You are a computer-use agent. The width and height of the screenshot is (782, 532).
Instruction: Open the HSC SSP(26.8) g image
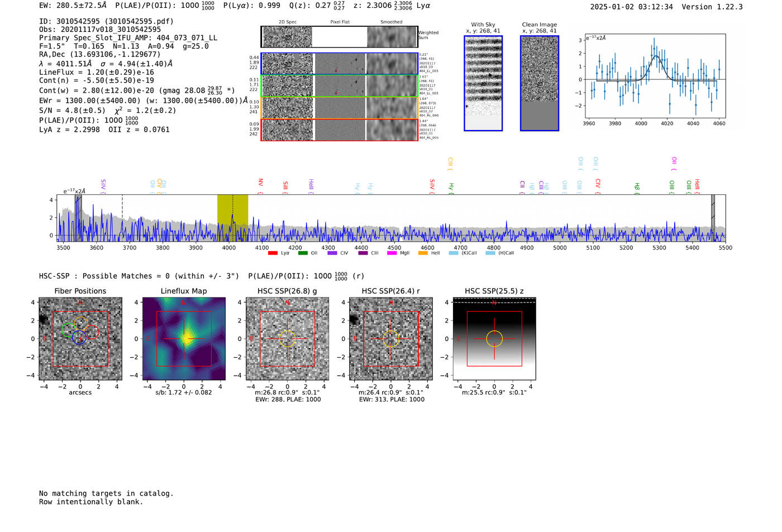[x=287, y=338]
